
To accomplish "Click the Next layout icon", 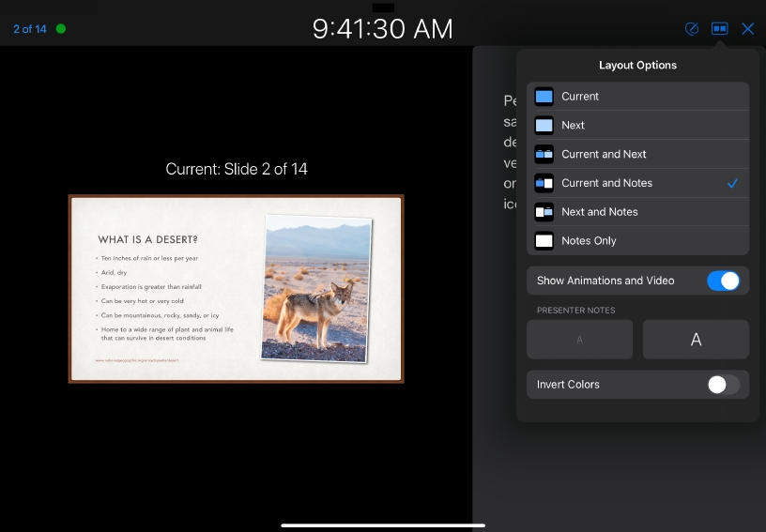I will [544, 125].
